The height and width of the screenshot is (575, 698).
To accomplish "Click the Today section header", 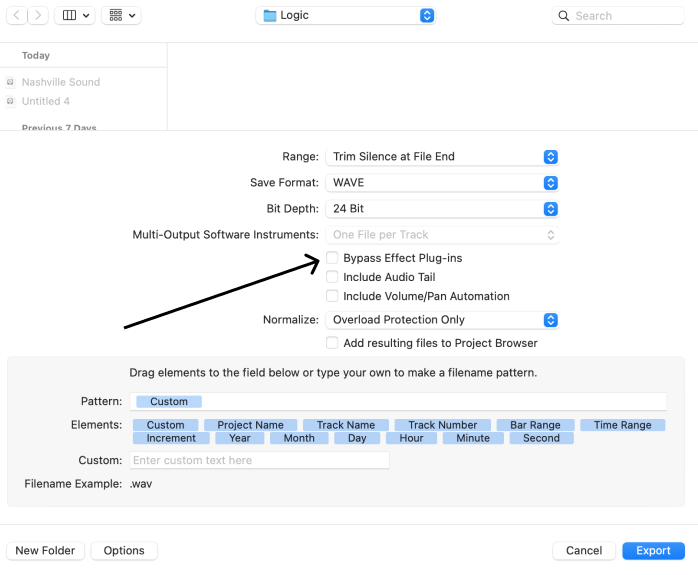I will (x=36, y=56).
